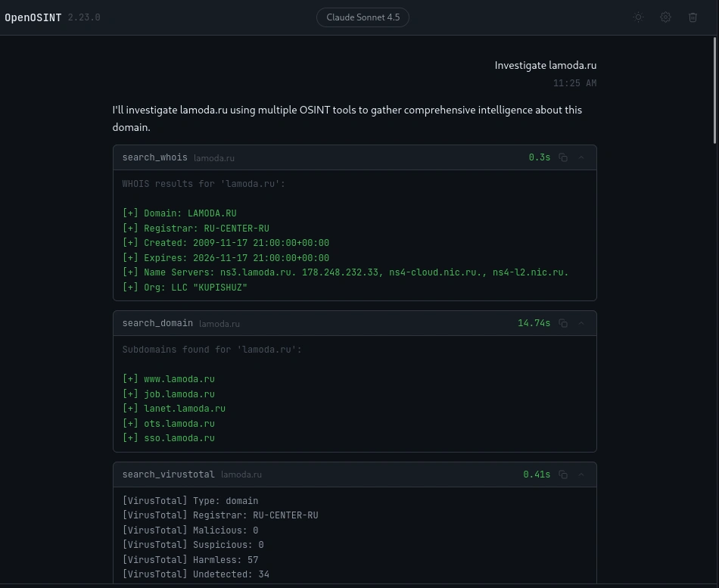Copy the search_whois result output
This screenshot has width=719, height=588.
pyautogui.click(x=563, y=157)
